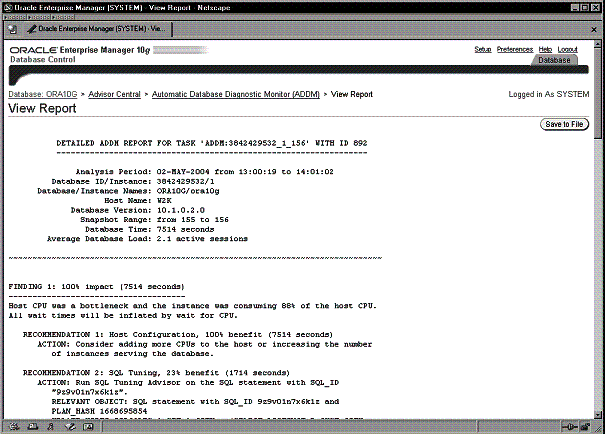Click the security lock icon in status bar
This screenshot has height=434, width=605.
[585, 427]
